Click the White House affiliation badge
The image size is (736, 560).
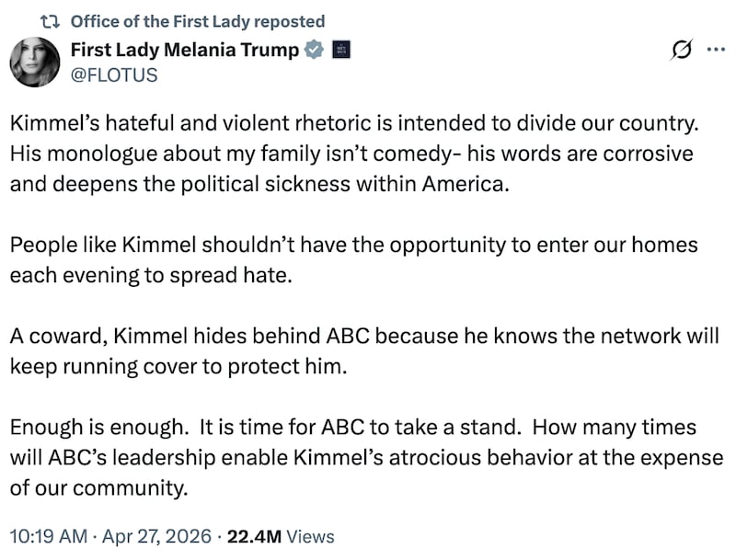coord(342,49)
